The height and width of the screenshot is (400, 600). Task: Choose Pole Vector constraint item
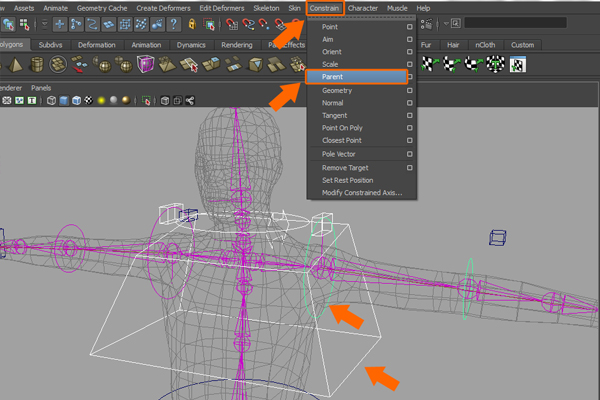339,154
